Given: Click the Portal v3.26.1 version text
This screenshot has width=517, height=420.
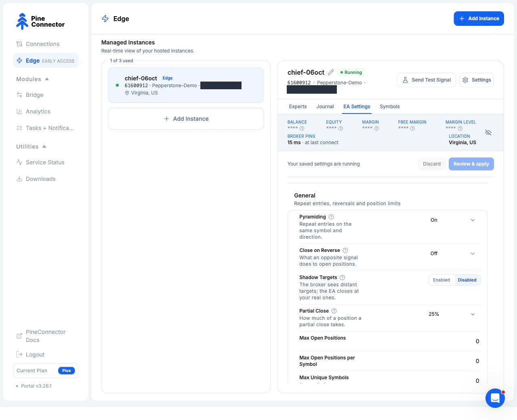Looking at the screenshot, I should (x=36, y=386).
